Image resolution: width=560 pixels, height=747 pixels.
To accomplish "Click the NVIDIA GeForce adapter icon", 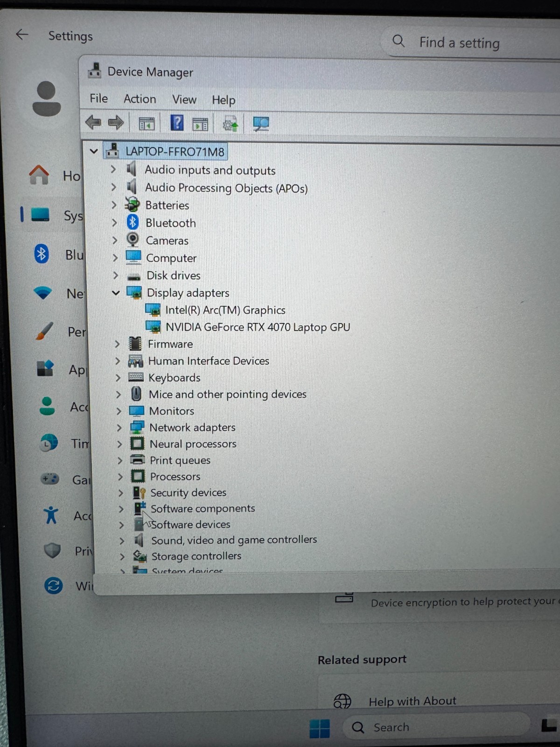I will 153,326.
